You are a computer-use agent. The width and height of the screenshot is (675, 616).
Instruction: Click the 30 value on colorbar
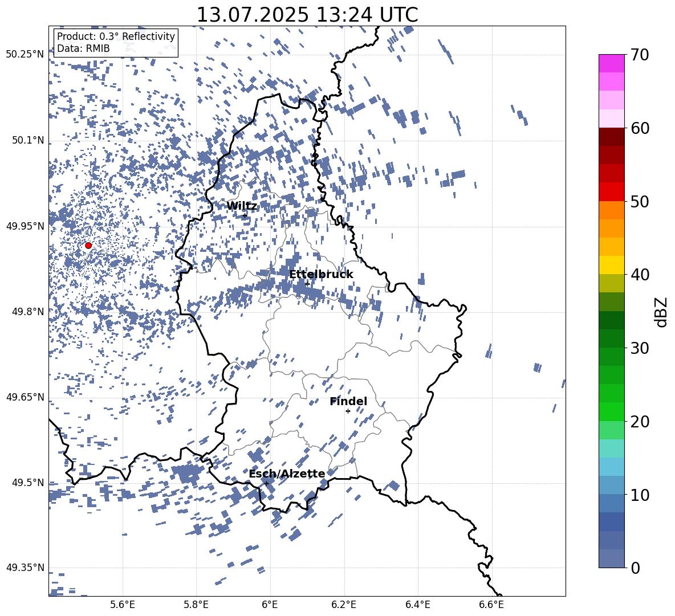tap(639, 348)
